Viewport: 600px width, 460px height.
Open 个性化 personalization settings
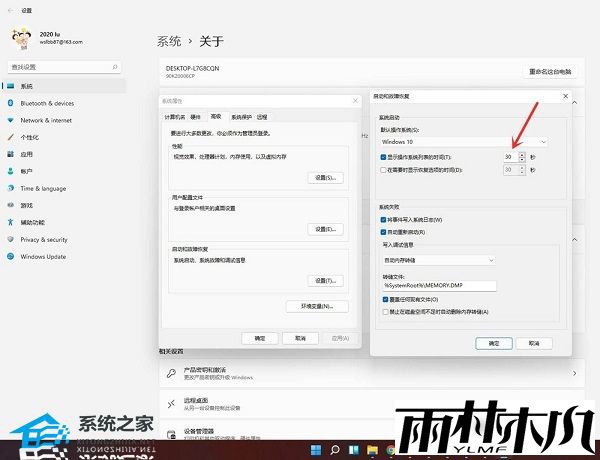(x=30, y=137)
